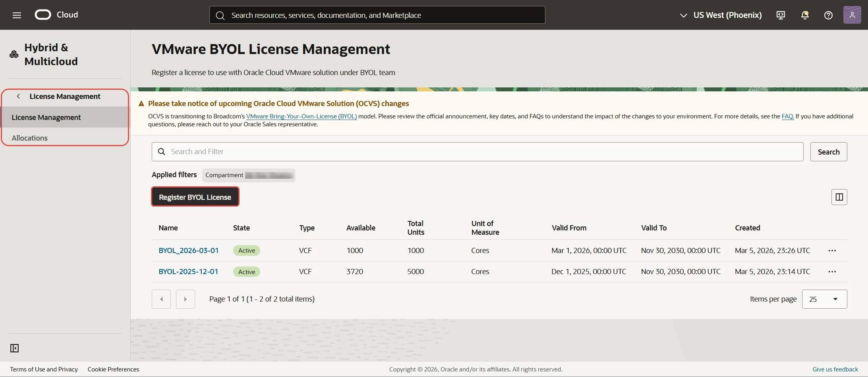Select Allocations in the sidebar

30,138
